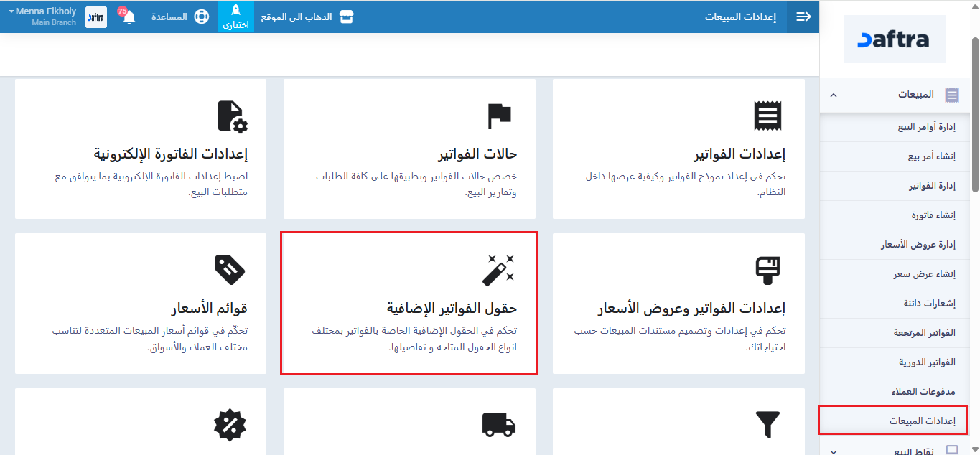This screenshot has height=455, width=980.
Task: Open the الذهاب الى الموقع link
Action: 306,17
